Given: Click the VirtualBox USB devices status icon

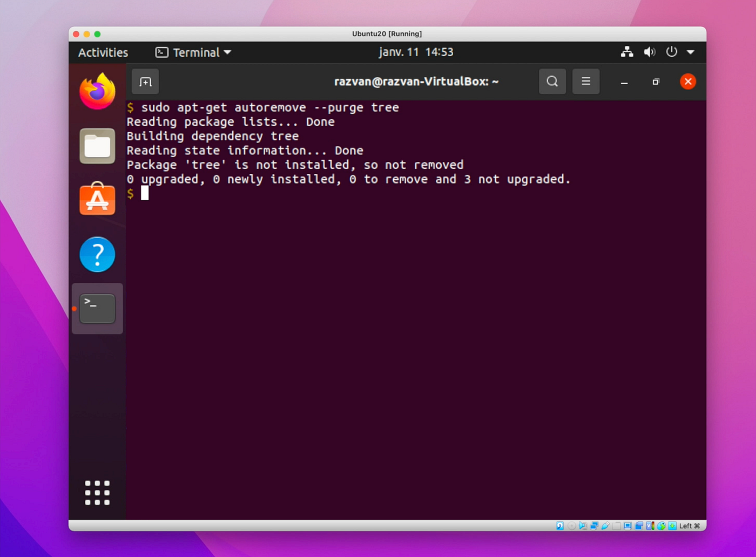Looking at the screenshot, I should pos(605,526).
